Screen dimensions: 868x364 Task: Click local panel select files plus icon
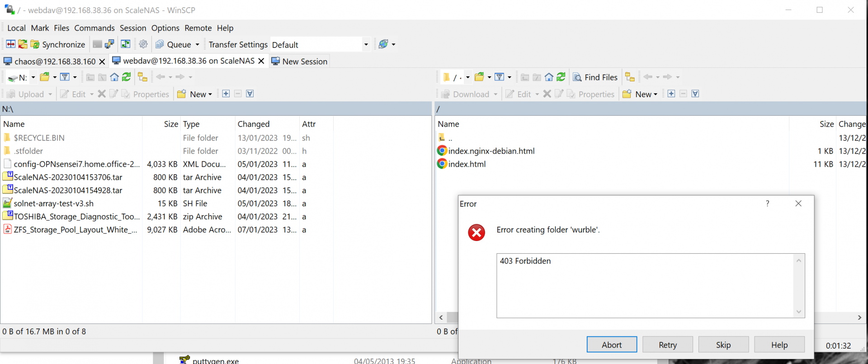(x=226, y=94)
